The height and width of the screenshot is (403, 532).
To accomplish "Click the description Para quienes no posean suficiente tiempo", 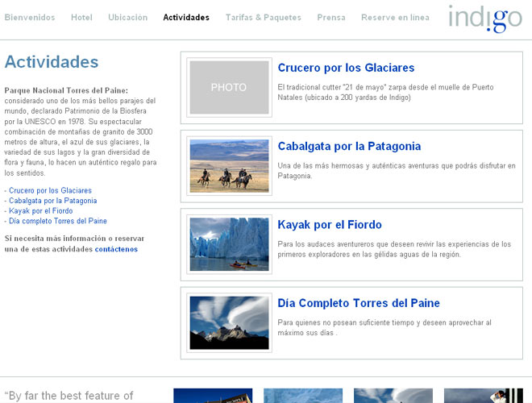I will point(384,327).
